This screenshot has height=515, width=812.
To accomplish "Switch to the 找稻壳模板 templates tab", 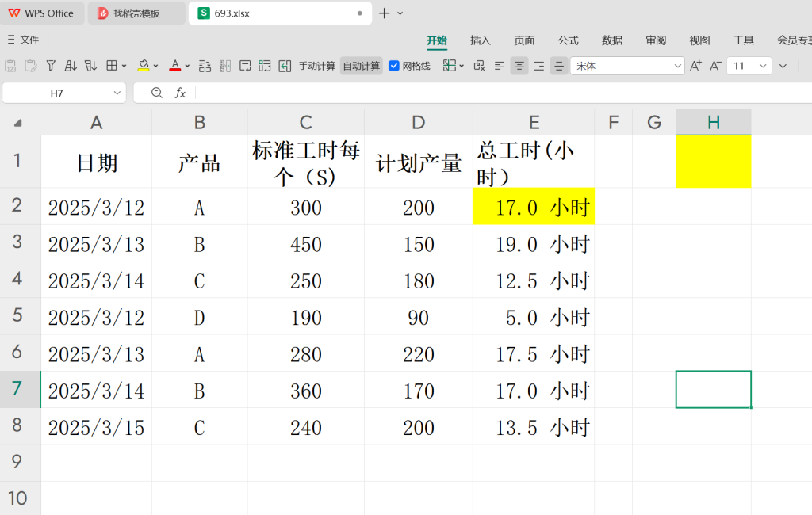I will pos(136,13).
